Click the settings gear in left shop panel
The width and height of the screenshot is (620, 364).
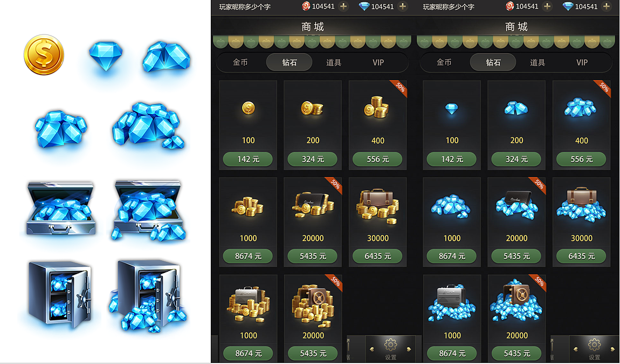tap(391, 345)
